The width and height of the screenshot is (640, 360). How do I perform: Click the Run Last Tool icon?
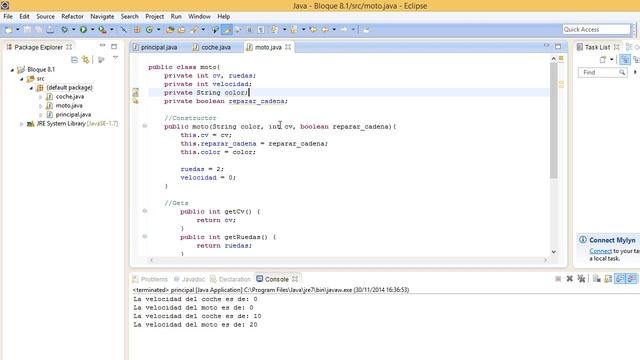coord(102,30)
